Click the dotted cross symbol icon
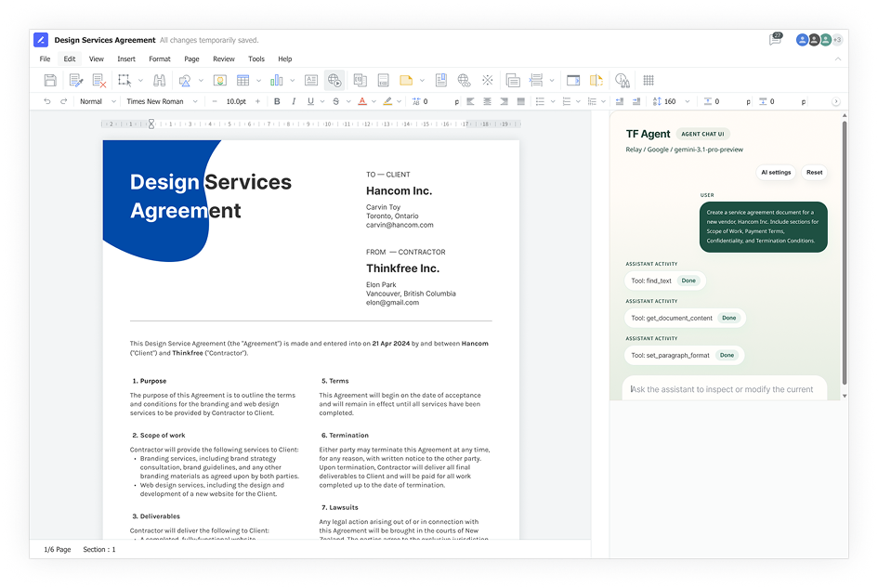This screenshot has width=878, height=588. pos(488,80)
